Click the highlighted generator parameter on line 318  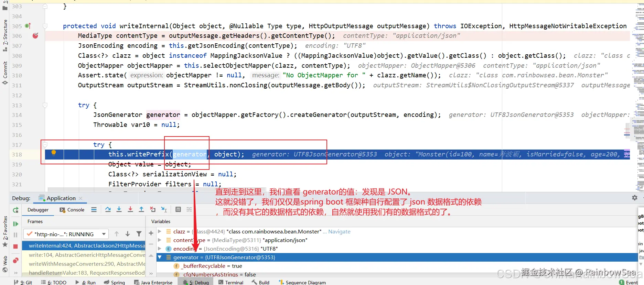(x=190, y=154)
